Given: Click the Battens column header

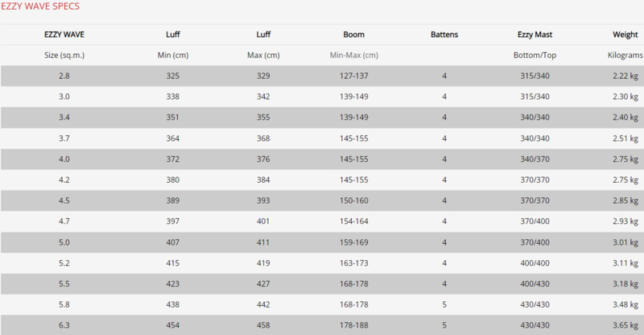Looking at the screenshot, I should tap(444, 35).
